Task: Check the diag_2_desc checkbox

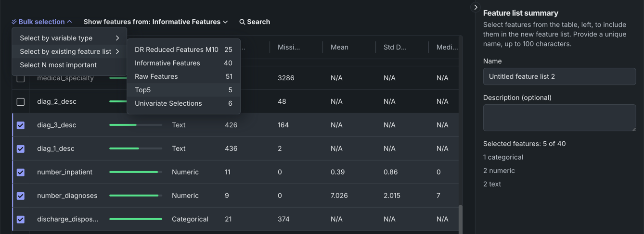Action: point(21,101)
